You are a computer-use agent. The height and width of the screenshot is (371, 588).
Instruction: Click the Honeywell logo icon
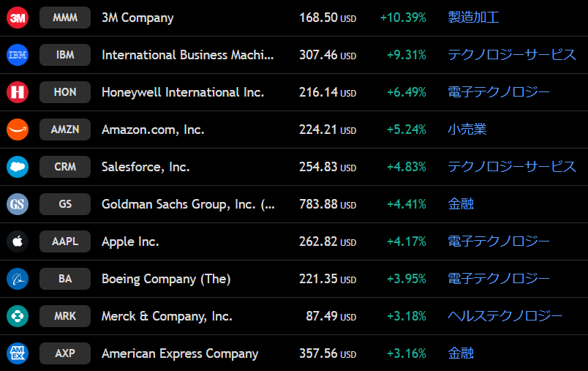[18, 92]
